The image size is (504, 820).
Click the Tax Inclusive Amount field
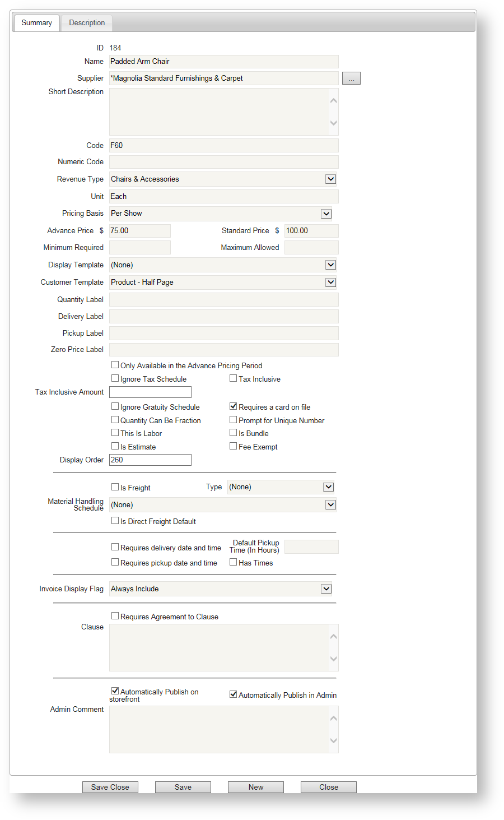(150, 392)
